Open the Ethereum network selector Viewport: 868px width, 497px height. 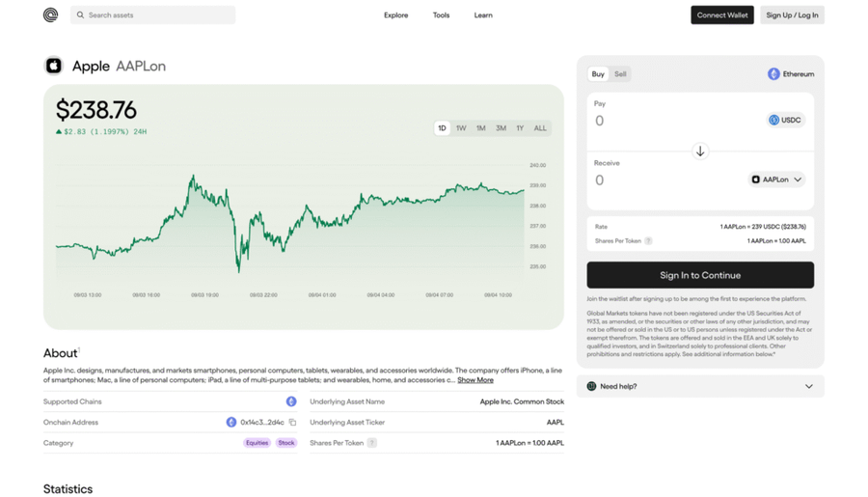pyautogui.click(x=791, y=73)
